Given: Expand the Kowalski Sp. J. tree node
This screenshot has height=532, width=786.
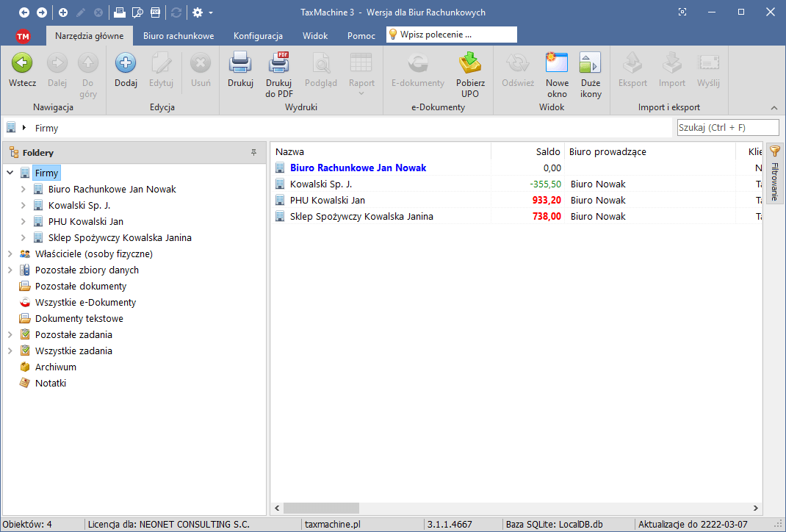Looking at the screenshot, I should pyautogui.click(x=24, y=206).
